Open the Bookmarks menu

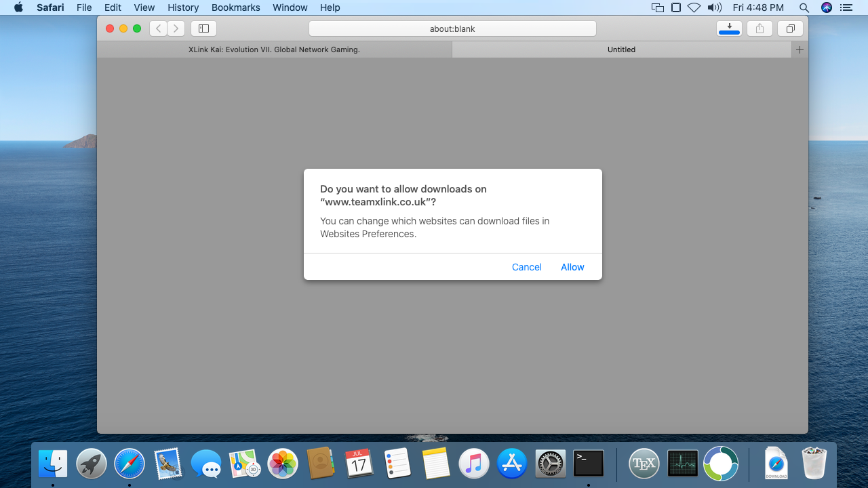coord(235,7)
